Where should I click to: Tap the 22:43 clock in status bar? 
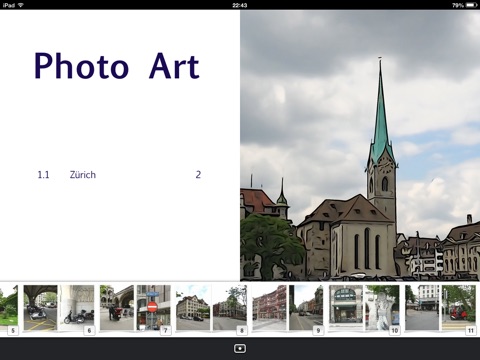(x=240, y=5)
